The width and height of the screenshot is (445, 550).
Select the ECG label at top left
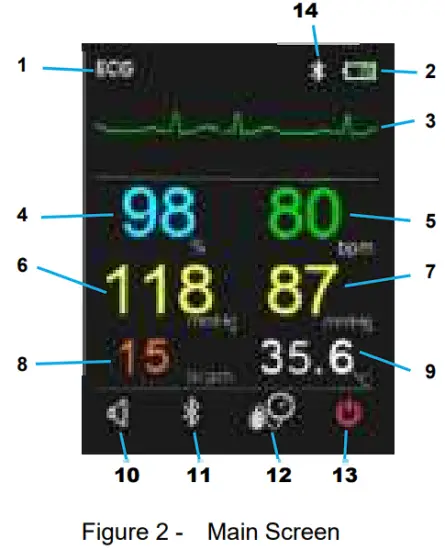coord(115,69)
